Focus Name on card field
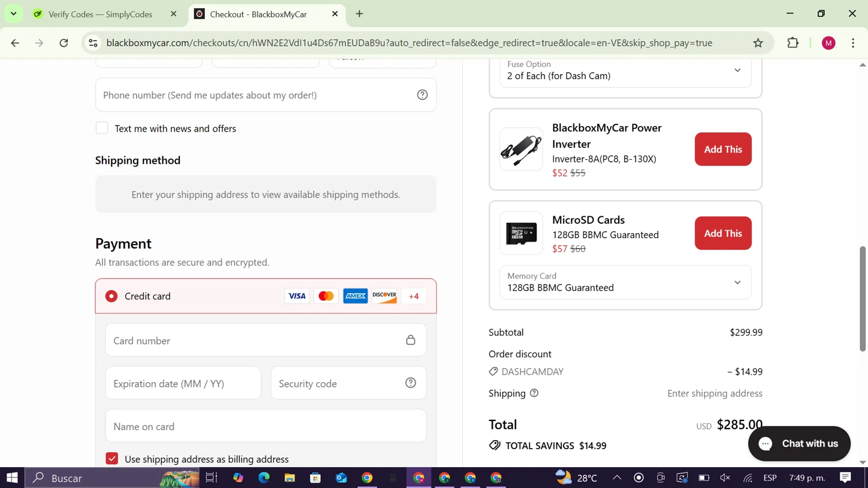Image resolution: width=868 pixels, height=488 pixels. click(266, 426)
